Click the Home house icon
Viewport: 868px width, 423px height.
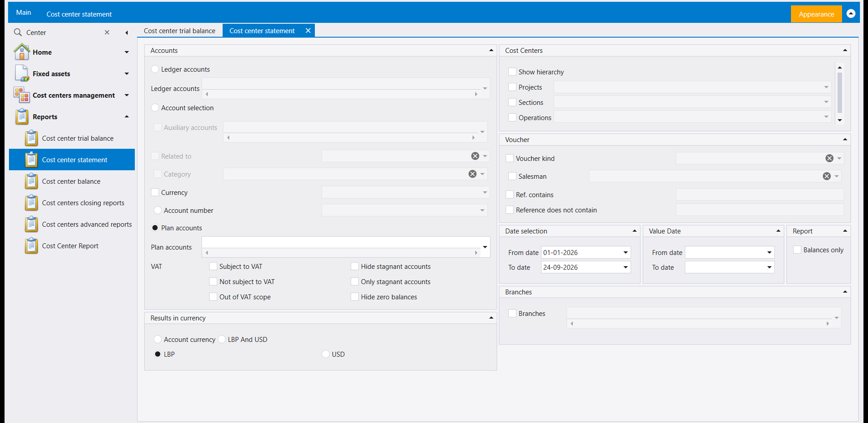tap(21, 52)
